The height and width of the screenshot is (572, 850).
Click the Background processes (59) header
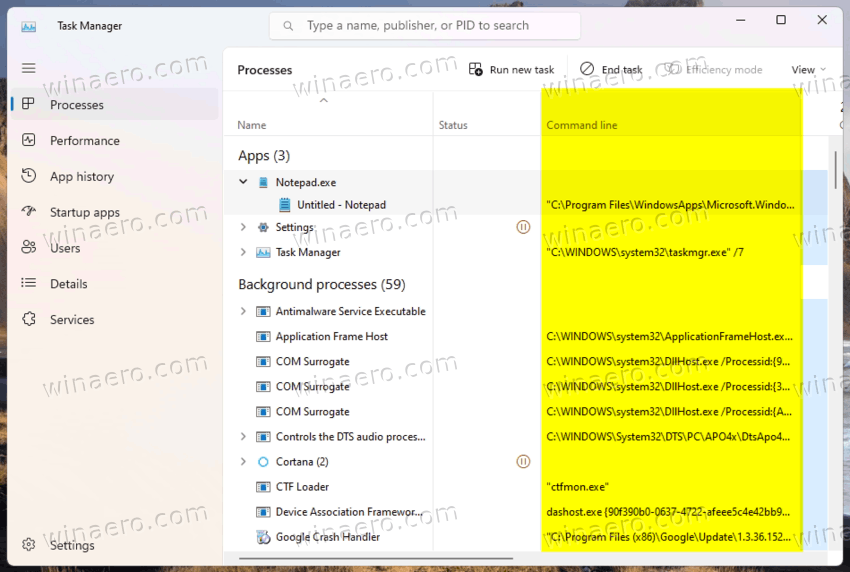[321, 285]
